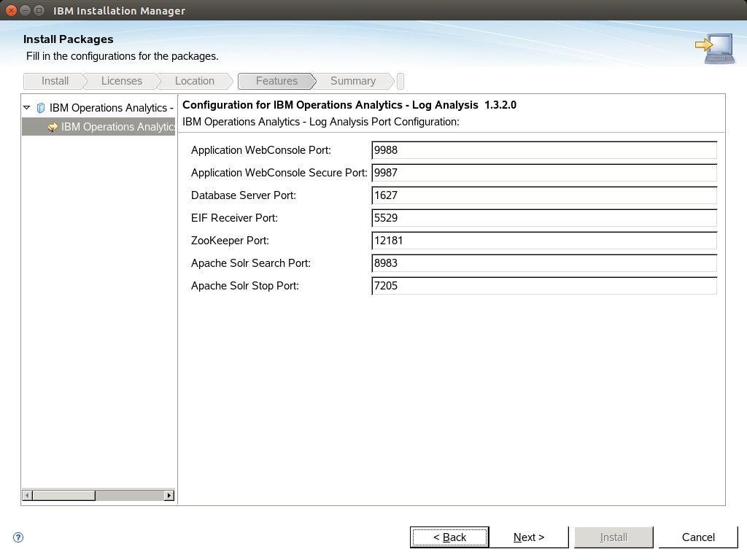This screenshot has width=747, height=560.
Task: Click the 'Application WebConsole Port:' label
Action: (x=261, y=150)
